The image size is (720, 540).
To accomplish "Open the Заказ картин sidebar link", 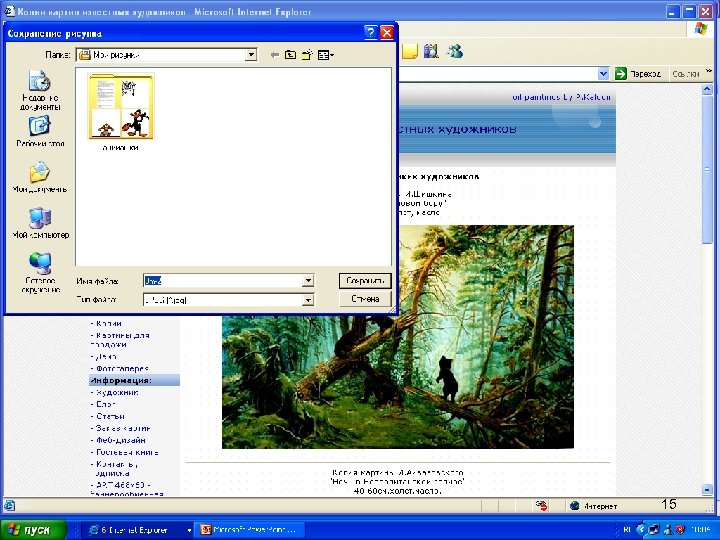I will tap(123, 428).
